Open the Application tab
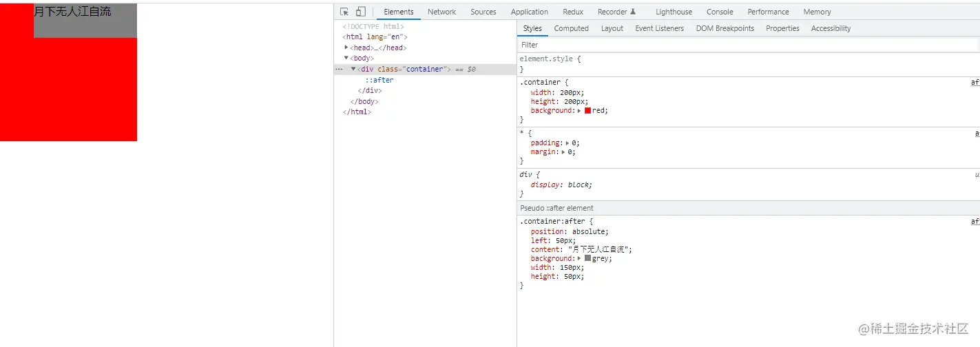Screen dimensions: 980x347 tap(530, 12)
